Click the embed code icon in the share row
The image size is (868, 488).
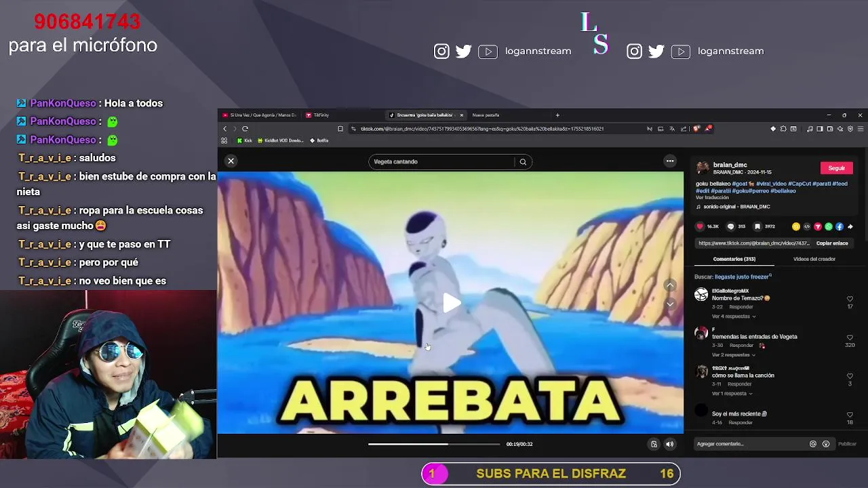point(806,226)
